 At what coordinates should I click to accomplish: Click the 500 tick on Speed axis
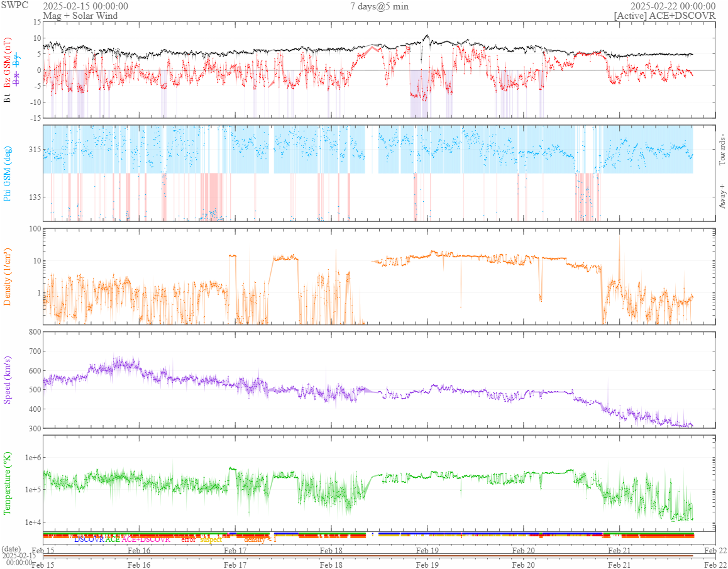click(34, 390)
